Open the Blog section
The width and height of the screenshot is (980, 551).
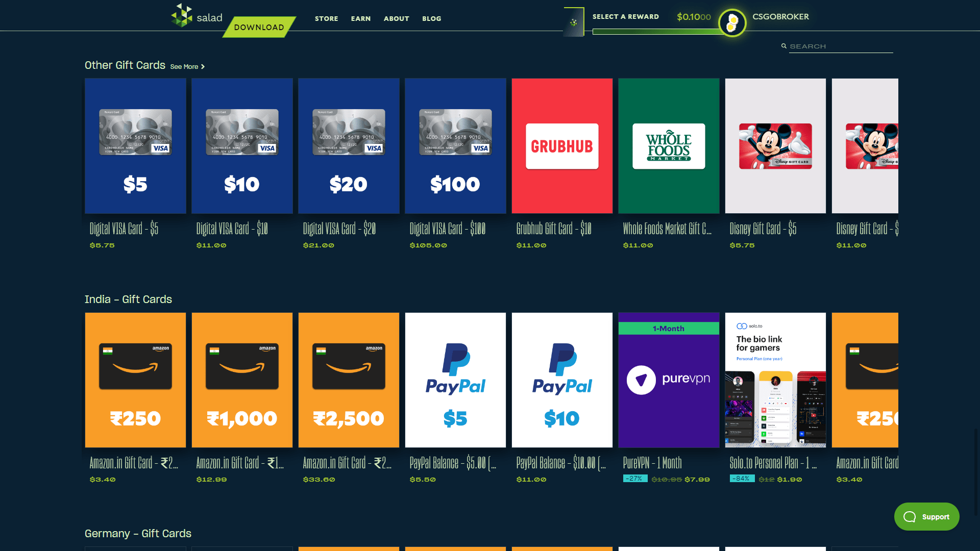click(431, 18)
